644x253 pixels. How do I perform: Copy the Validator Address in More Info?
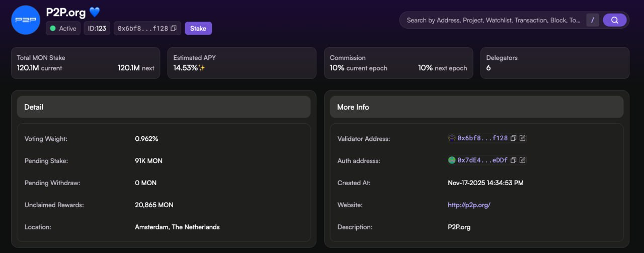[513, 138]
